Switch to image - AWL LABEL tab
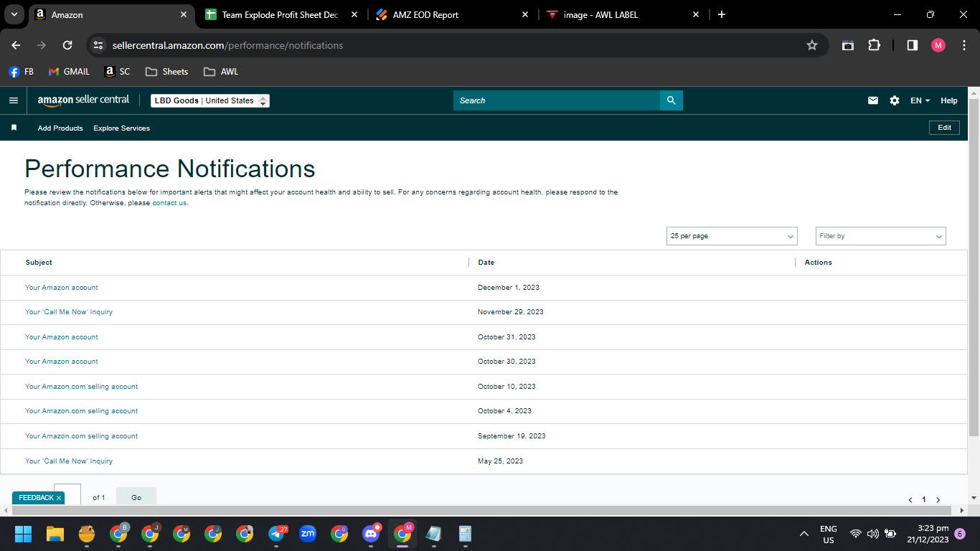980x551 pixels. click(x=623, y=14)
